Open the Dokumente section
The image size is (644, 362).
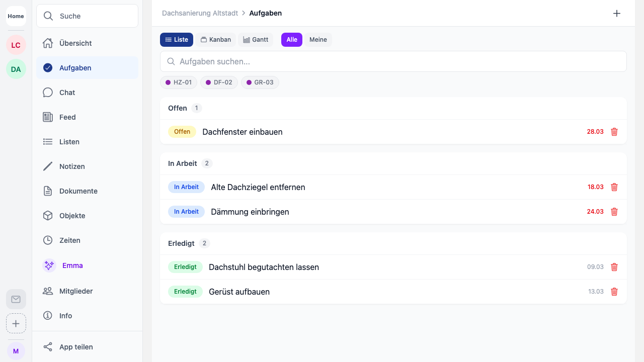pyautogui.click(x=78, y=191)
